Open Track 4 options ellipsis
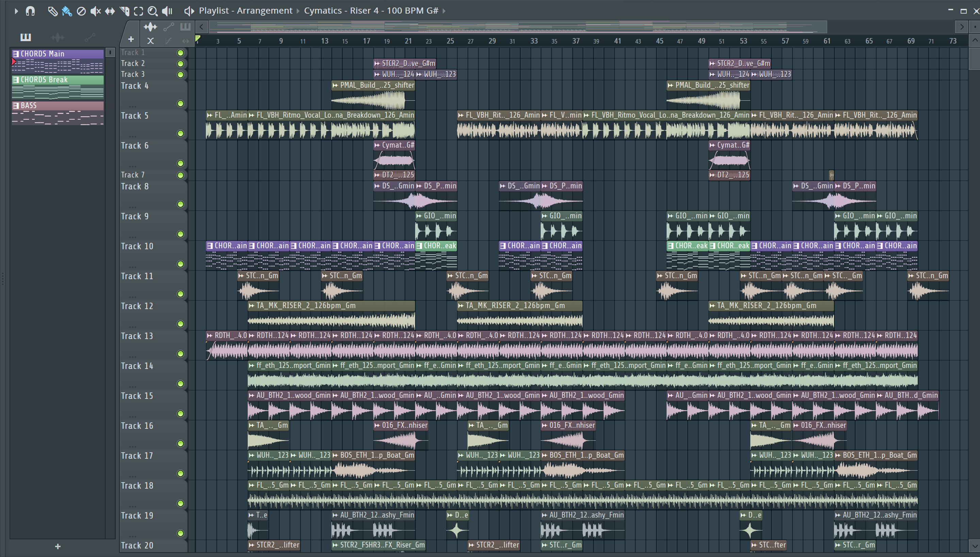This screenshot has height=557, width=980. (132, 106)
